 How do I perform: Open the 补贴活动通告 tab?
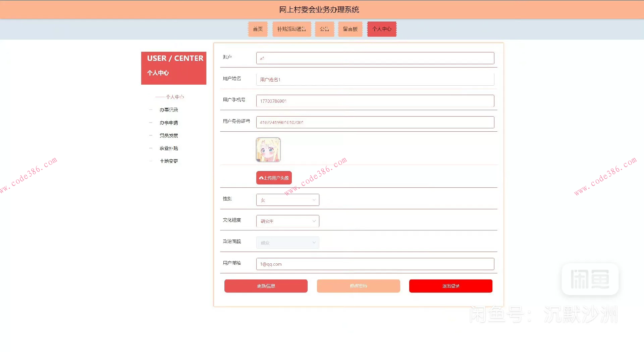291,29
